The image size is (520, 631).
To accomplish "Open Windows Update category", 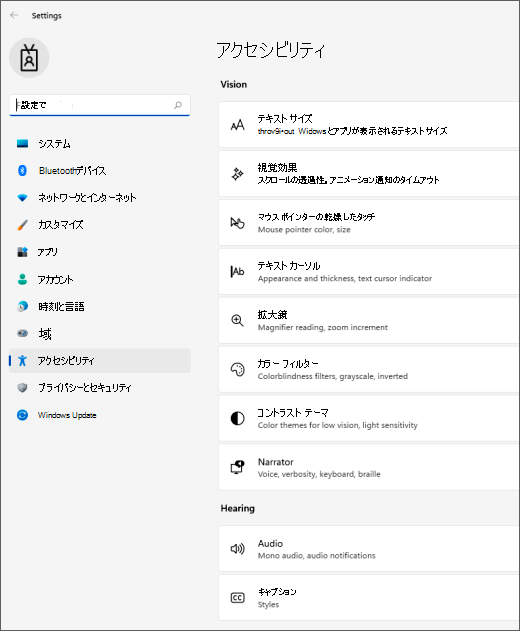I will click(x=99, y=415).
